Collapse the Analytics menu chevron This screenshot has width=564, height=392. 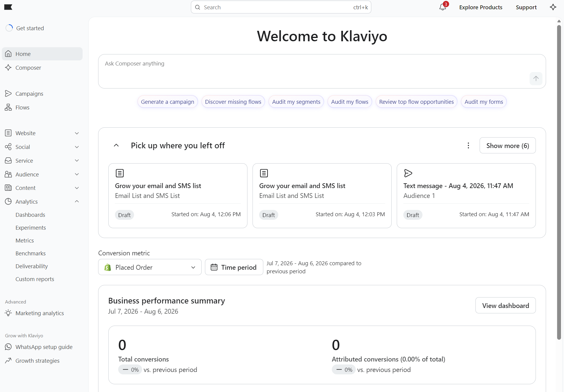tap(77, 202)
